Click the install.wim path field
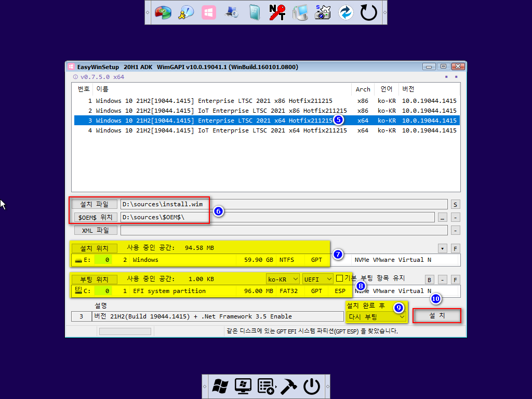Image resolution: width=532 pixels, height=399 pixels. [284, 204]
